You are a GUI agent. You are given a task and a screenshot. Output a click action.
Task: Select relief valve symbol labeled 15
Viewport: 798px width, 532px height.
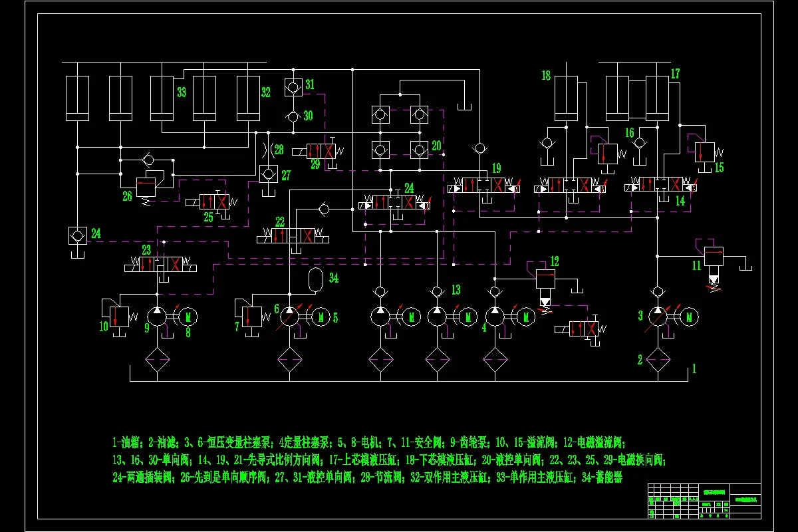click(x=704, y=152)
